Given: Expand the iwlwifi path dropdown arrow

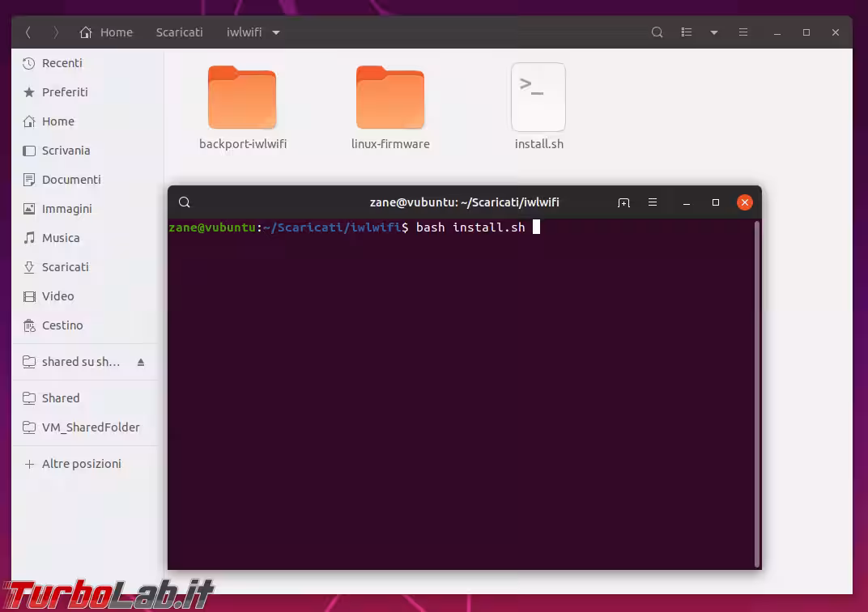Looking at the screenshot, I should [x=276, y=32].
